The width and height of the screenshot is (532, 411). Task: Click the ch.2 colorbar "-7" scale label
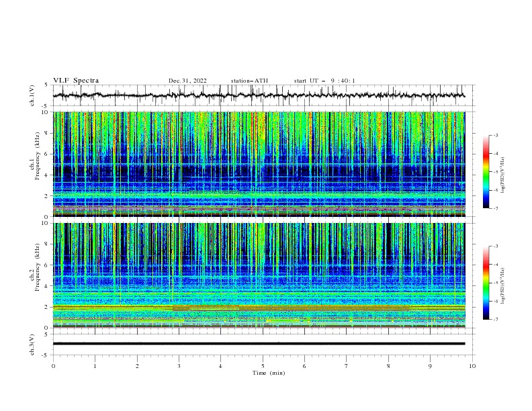tap(495, 319)
